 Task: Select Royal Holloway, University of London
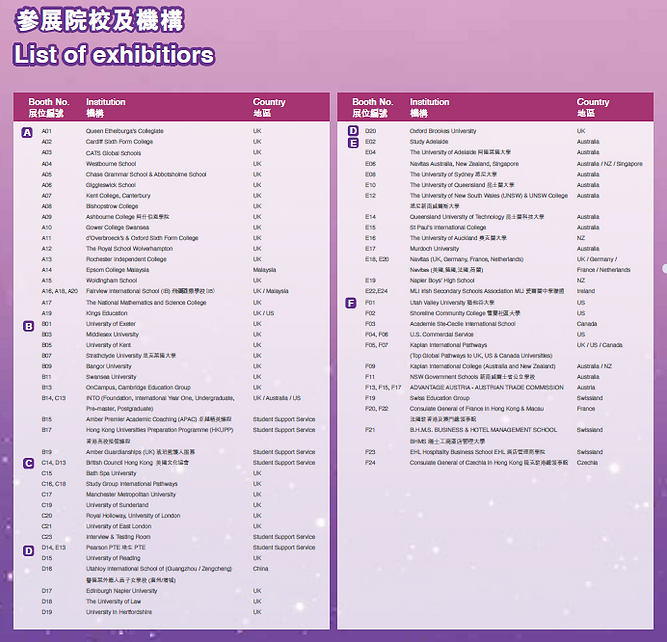click(x=133, y=516)
